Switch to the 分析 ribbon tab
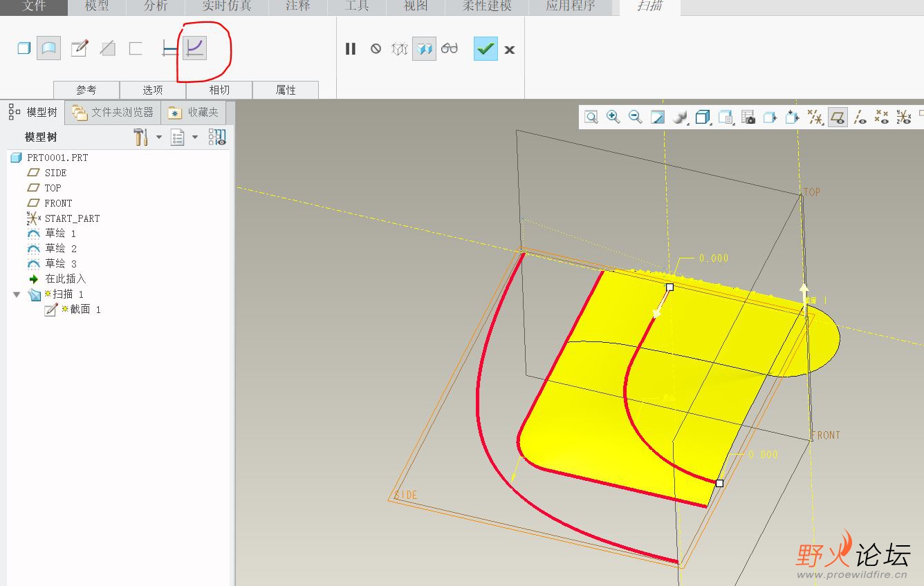 click(156, 7)
